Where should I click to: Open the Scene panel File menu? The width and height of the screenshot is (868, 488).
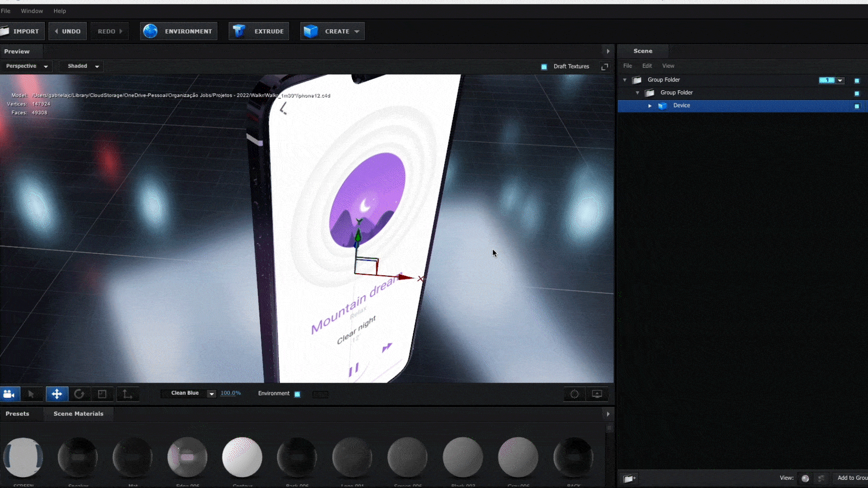point(628,66)
